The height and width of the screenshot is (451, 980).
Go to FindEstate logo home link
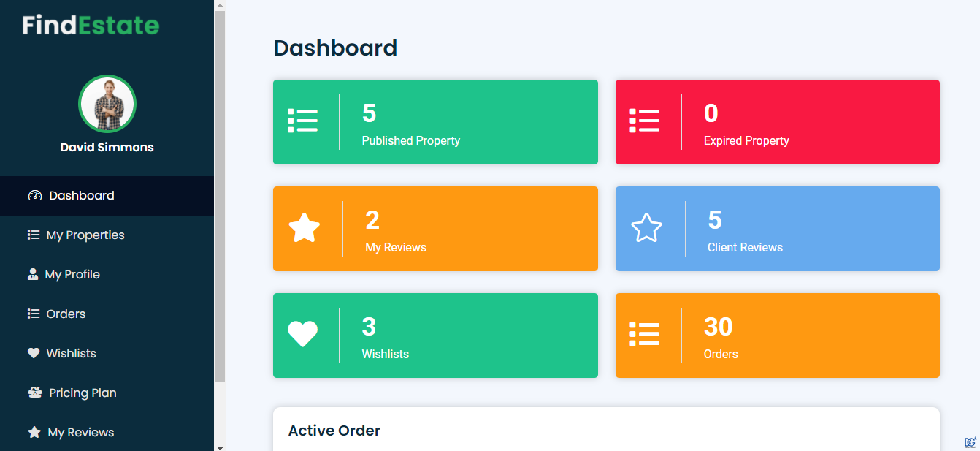[x=91, y=25]
